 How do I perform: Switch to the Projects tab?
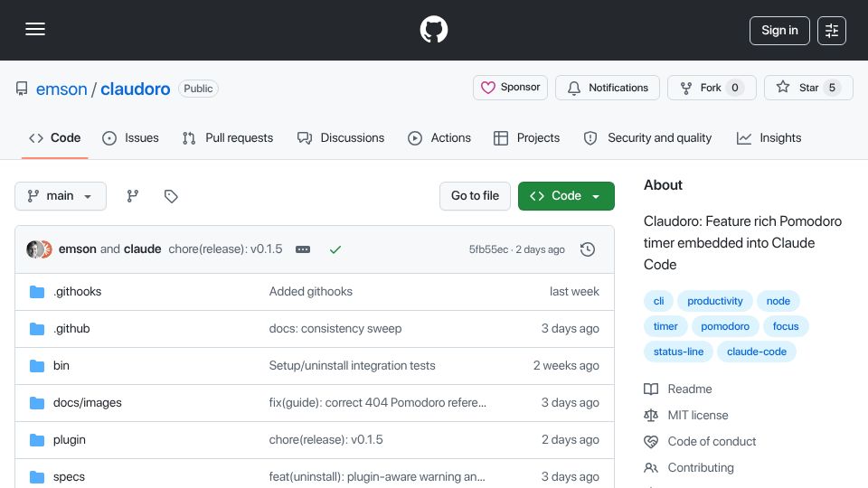click(526, 137)
